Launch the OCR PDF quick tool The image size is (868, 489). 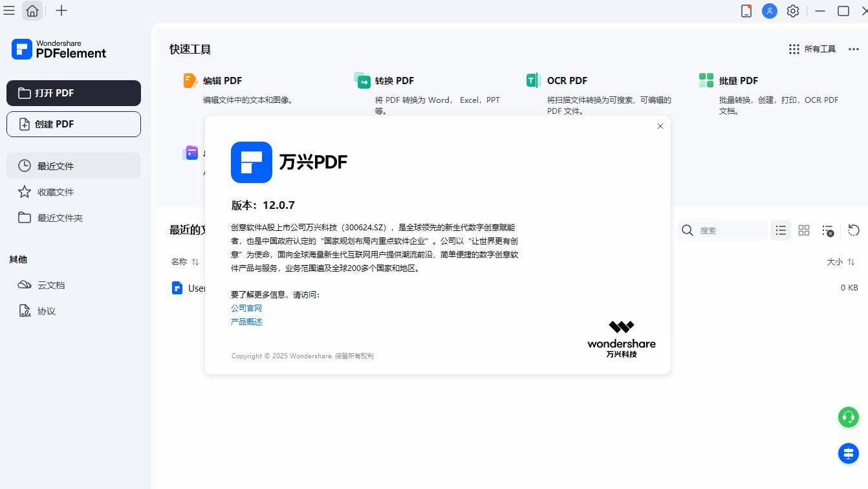[x=567, y=81]
